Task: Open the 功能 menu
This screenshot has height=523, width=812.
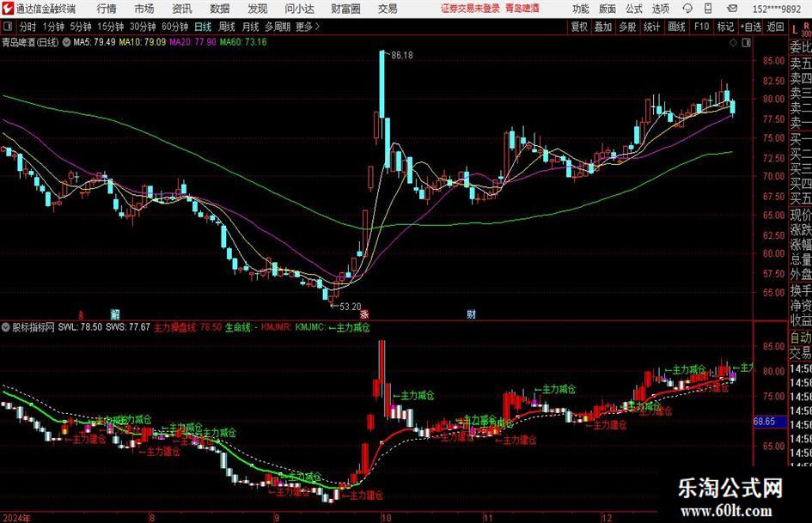Action: 581,9
